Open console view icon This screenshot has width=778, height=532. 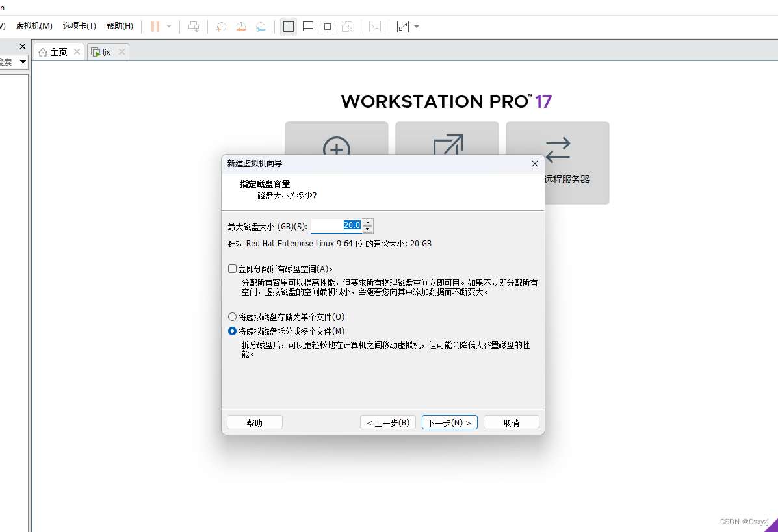[375, 27]
